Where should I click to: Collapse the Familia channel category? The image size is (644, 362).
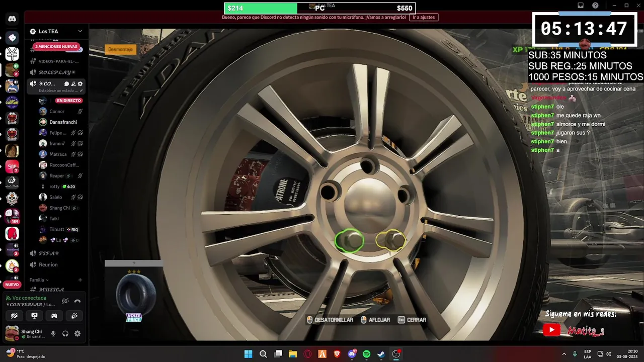click(x=39, y=280)
